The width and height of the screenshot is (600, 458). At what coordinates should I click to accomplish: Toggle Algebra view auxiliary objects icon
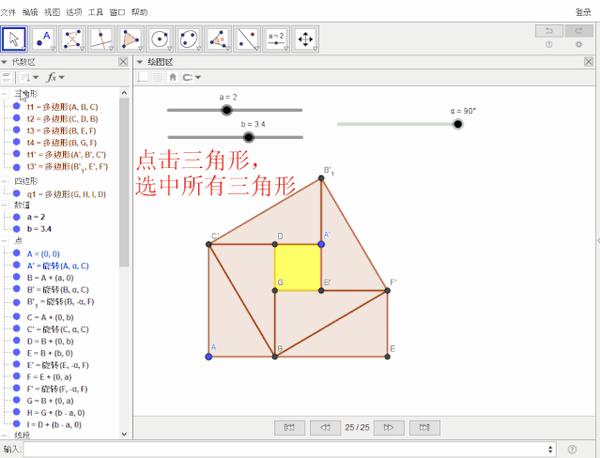pos(6,77)
